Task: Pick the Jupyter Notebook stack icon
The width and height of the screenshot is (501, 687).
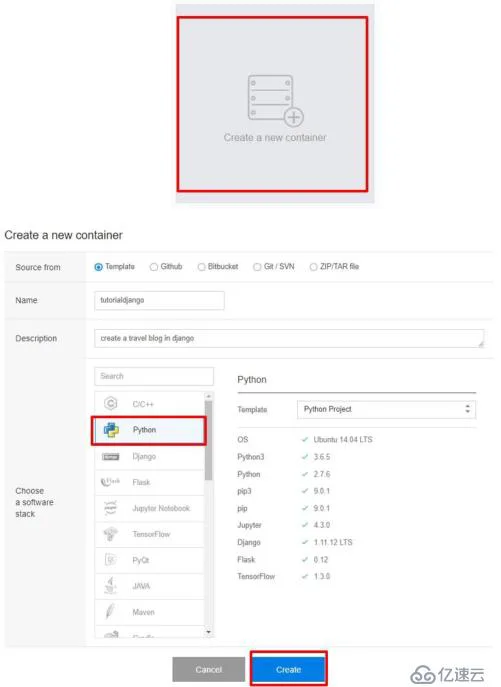Action: point(110,508)
